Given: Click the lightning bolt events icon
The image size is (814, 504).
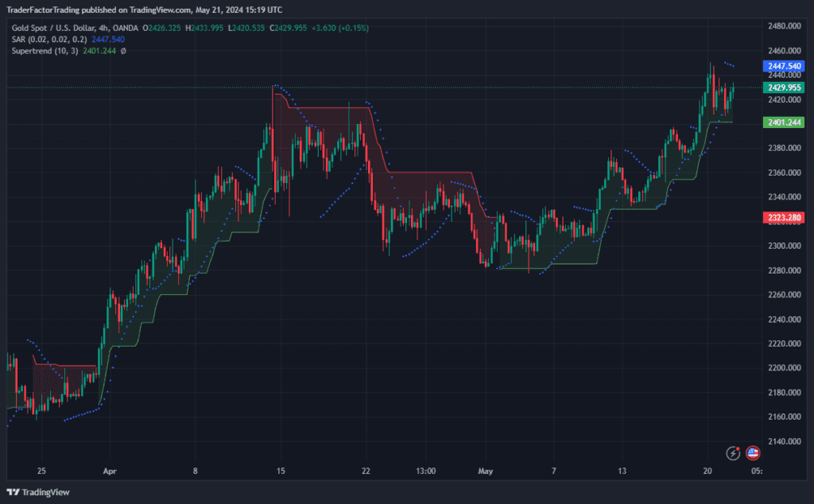Looking at the screenshot, I should 732,453.
